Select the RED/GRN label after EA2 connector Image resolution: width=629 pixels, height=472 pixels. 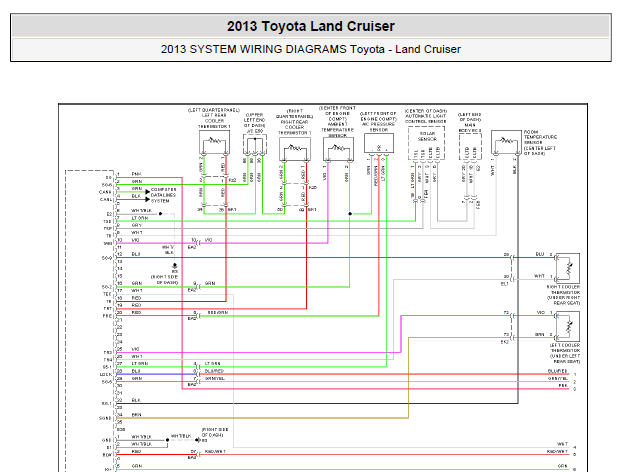[218, 312]
